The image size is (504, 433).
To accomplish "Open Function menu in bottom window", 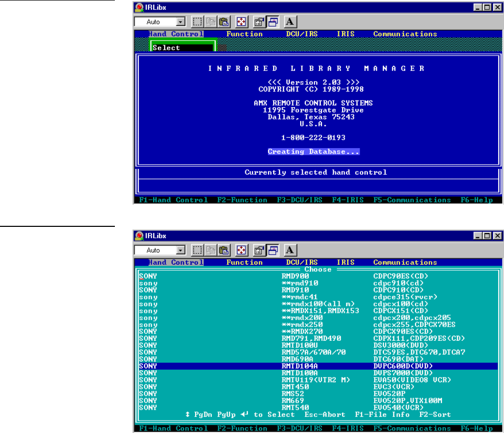I will coord(244,263).
